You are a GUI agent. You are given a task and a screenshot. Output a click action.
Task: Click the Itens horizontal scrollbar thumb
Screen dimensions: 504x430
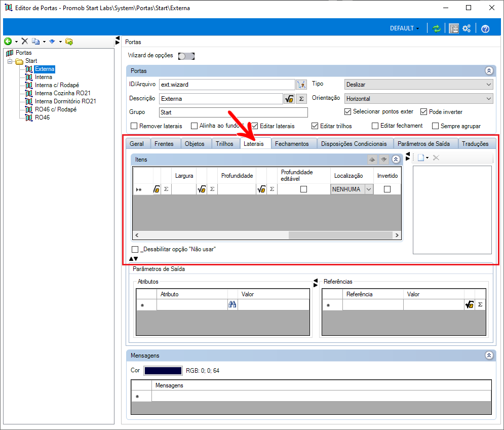pos(340,235)
